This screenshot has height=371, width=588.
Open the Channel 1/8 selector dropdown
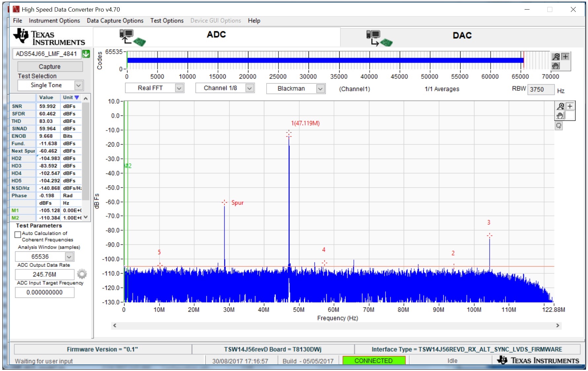tap(250, 88)
